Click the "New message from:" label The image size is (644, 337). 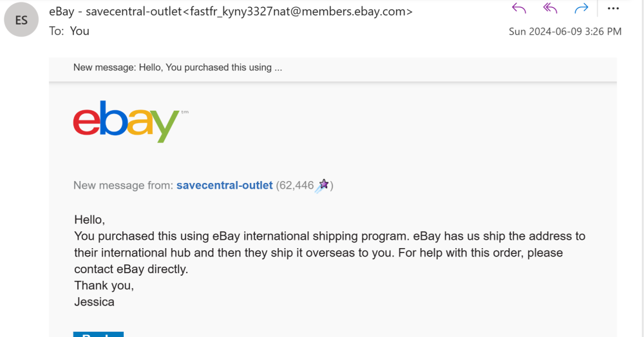123,186
